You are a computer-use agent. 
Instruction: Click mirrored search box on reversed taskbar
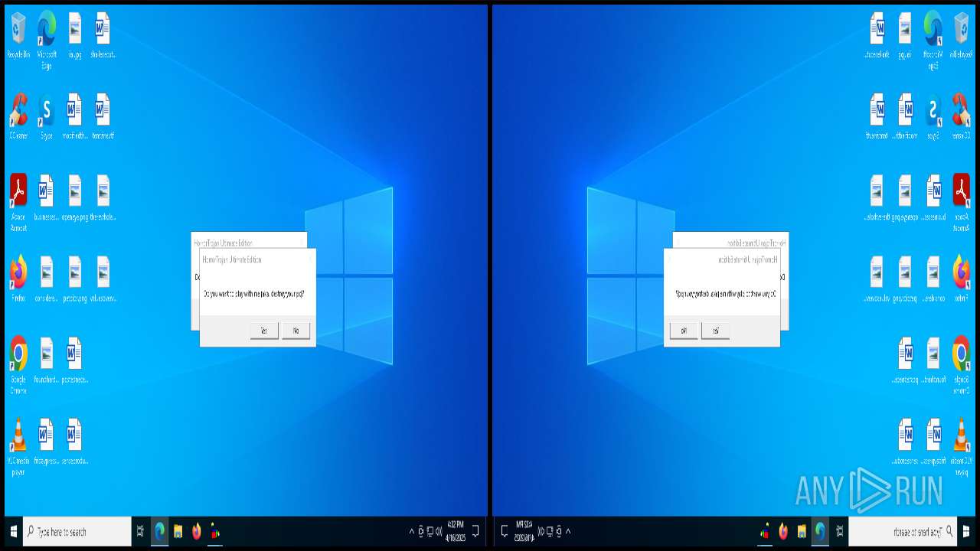point(902,531)
